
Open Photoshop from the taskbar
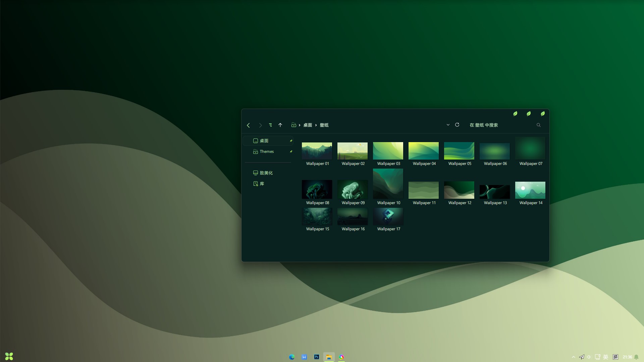pyautogui.click(x=317, y=357)
